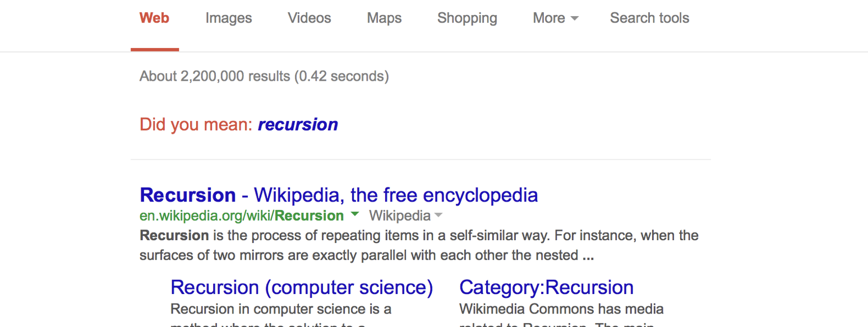Image resolution: width=868 pixels, height=327 pixels.
Task: Click the downward chevron on the More menu
Action: pos(574,18)
